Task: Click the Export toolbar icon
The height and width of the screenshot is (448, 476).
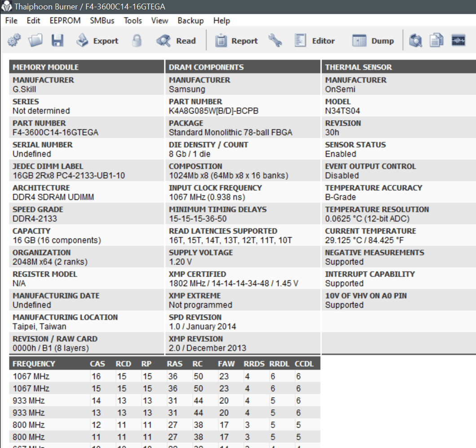Action: (82, 40)
